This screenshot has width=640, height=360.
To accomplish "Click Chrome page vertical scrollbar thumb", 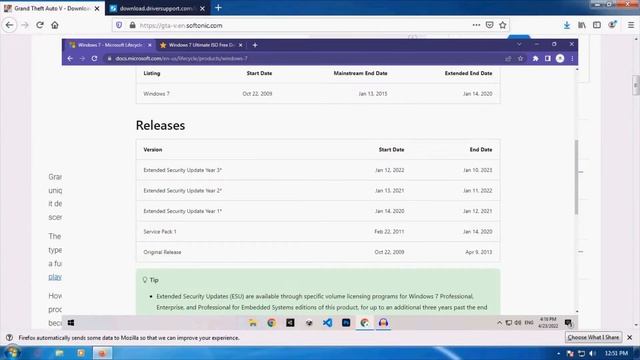I will pyautogui.click(x=576, y=177).
